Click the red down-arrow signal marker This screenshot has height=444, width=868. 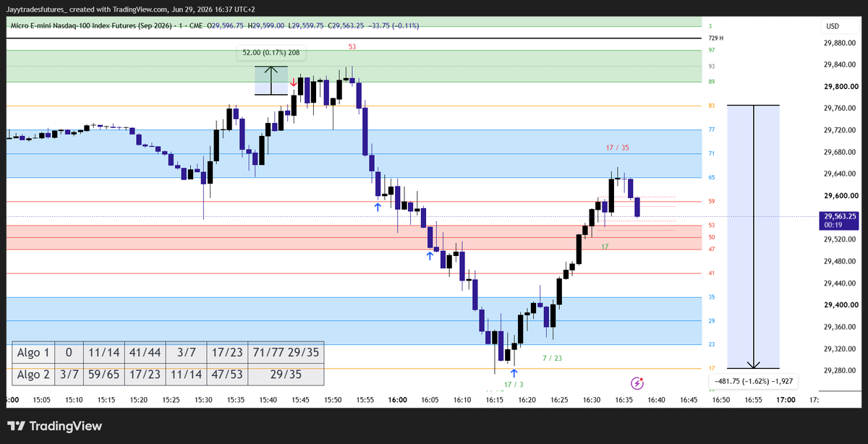pyautogui.click(x=293, y=84)
